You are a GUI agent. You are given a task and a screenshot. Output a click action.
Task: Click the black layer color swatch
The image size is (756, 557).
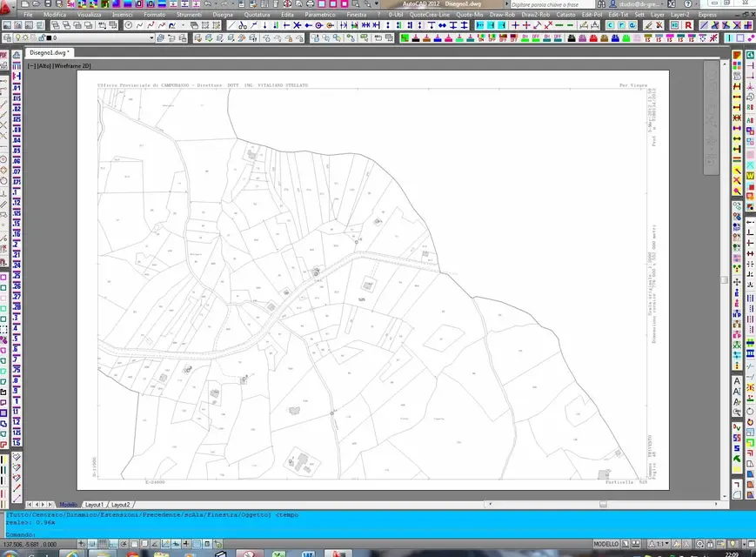[49, 37]
